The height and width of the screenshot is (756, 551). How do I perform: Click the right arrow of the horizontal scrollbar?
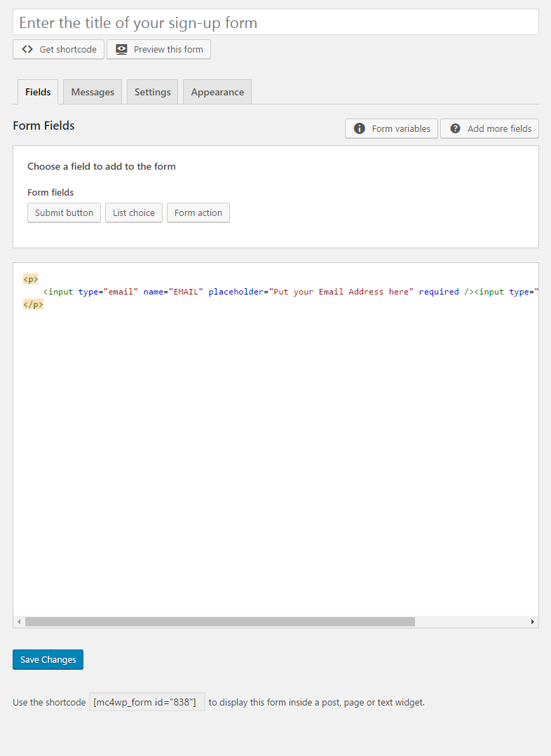tap(533, 621)
